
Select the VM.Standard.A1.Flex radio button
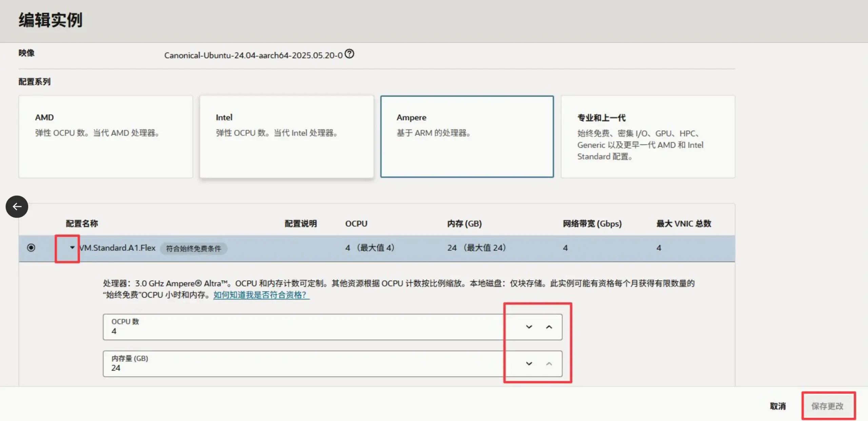point(31,248)
